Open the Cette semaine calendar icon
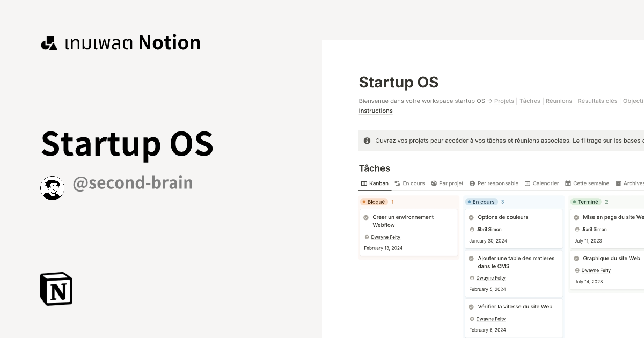644x338 pixels. 567,183
